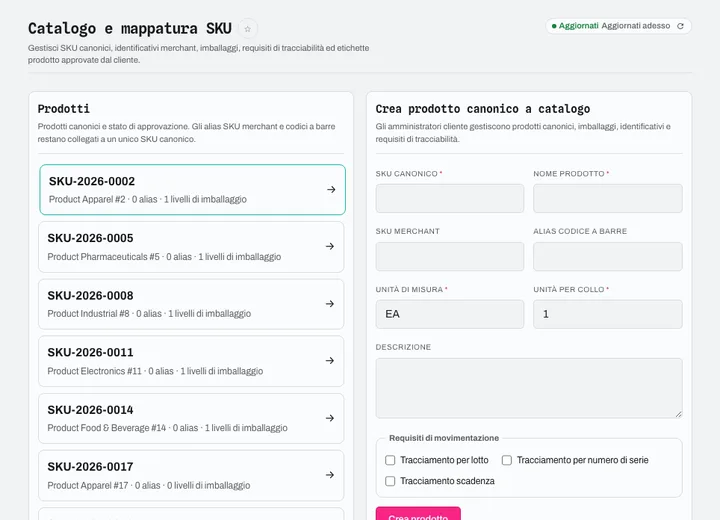This screenshot has height=520, width=720.
Task: Click the Prodotti panel heading
Action: [64, 109]
